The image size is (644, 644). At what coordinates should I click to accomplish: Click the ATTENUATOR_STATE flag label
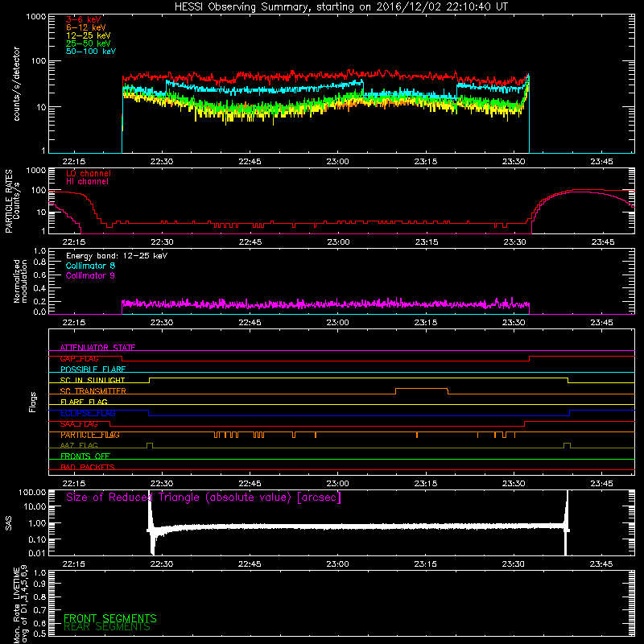(x=97, y=348)
